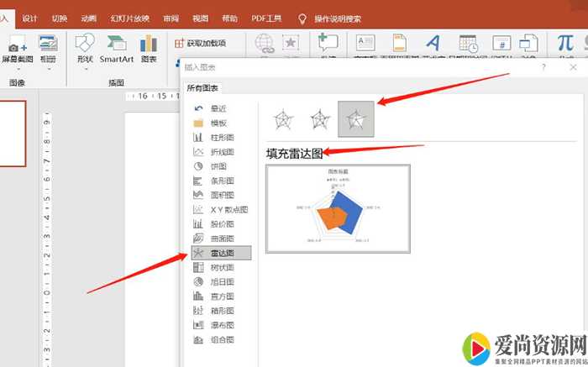The height and width of the screenshot is (367, 588).
Task: Click the filled radar chart preview thumbnail
Action: coord(338,207)
